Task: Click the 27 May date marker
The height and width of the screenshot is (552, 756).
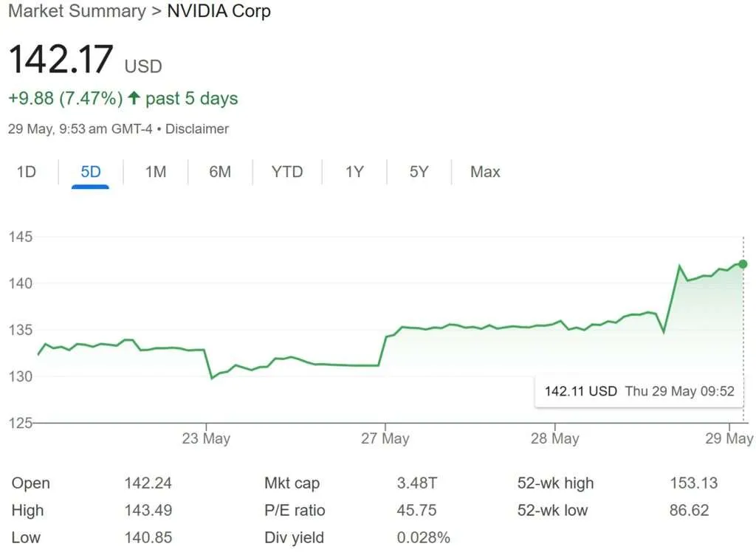Action: [385, 438]
